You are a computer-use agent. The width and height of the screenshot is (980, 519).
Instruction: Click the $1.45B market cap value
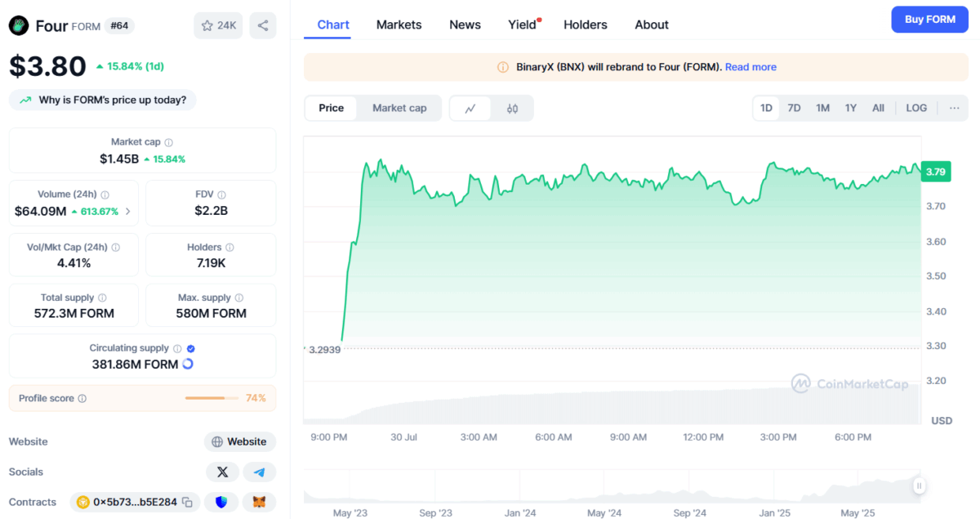[x=119, y=159]
